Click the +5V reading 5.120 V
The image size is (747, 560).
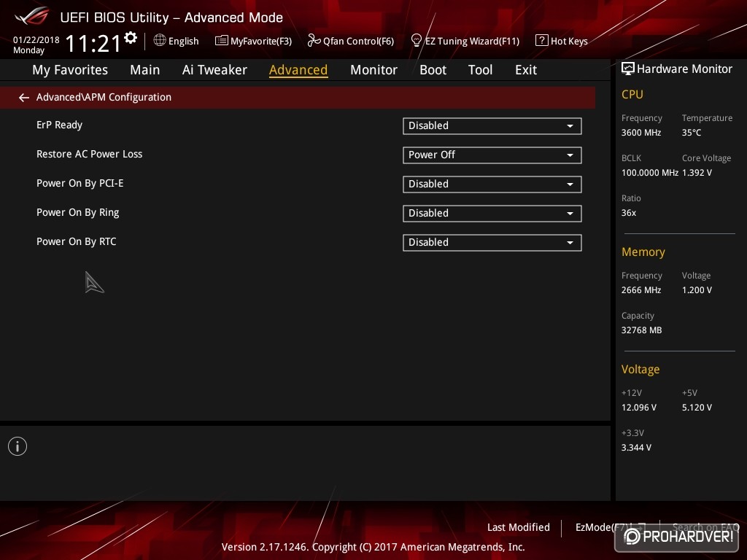697,408
